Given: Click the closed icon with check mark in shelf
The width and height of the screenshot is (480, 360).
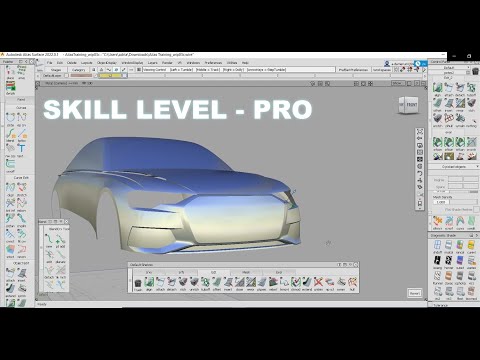Looking at the screenshot, I should click(296, 282).
